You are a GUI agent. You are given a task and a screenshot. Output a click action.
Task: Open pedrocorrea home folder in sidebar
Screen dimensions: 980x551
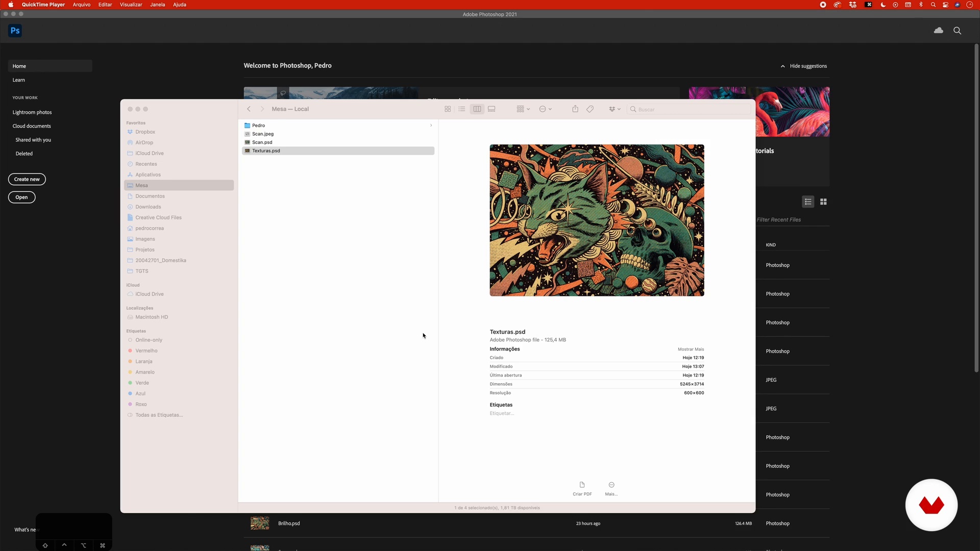(x=179, y=229)
